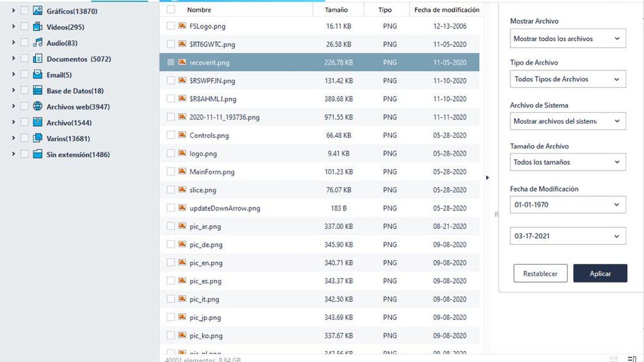This screenshot has width=644, height=362.
Task: Expand the Varios tree node arrow
Action: (x=13, y=138)
